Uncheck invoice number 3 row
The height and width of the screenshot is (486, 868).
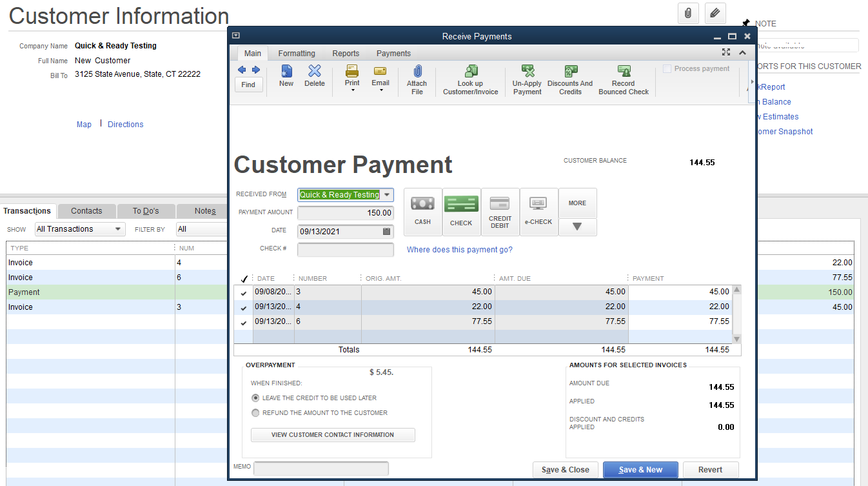tap(243, 293)
